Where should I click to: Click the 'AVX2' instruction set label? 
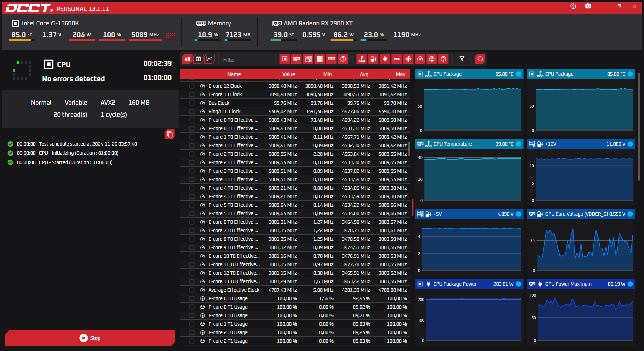pyautogui.click(x=108, y=103)
